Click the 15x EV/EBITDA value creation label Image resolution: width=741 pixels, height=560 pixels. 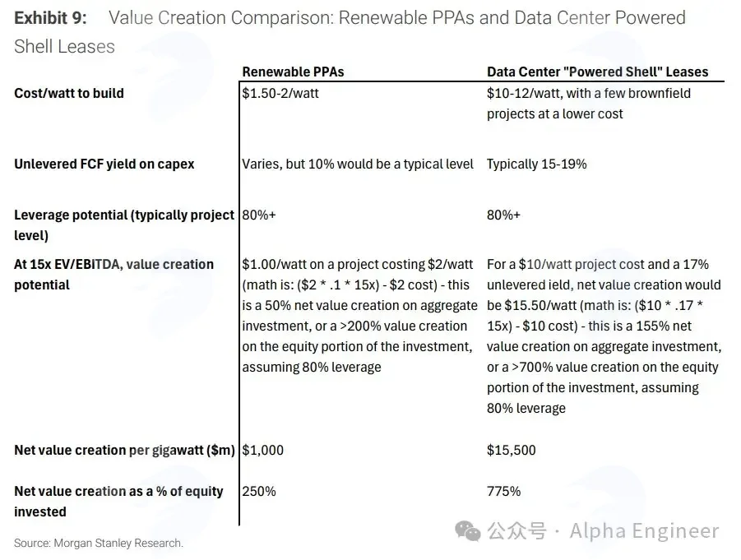tap(113, 275)
